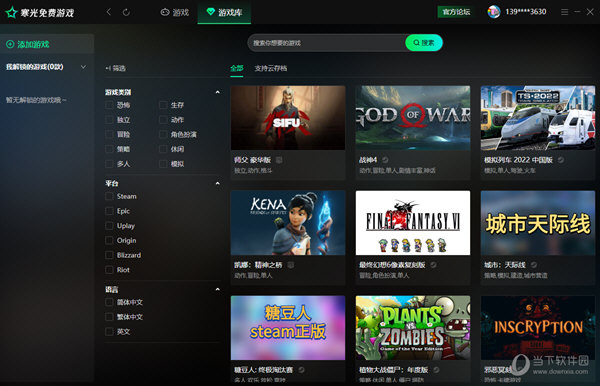Click the small icon next to 植物大战僵尸: 年度版

click(436, 370)
